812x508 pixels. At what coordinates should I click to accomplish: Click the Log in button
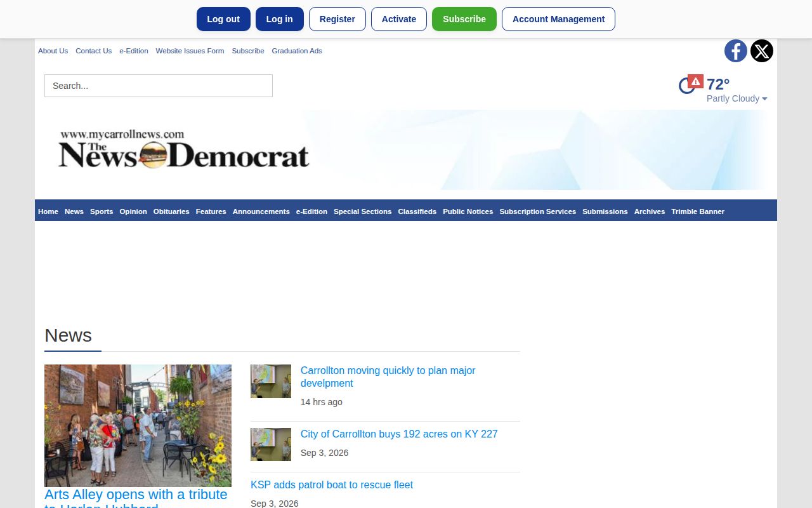280,19
